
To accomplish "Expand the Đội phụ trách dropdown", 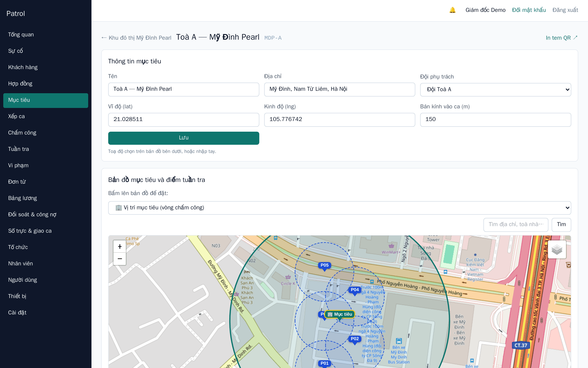I will tap(496, 90).
